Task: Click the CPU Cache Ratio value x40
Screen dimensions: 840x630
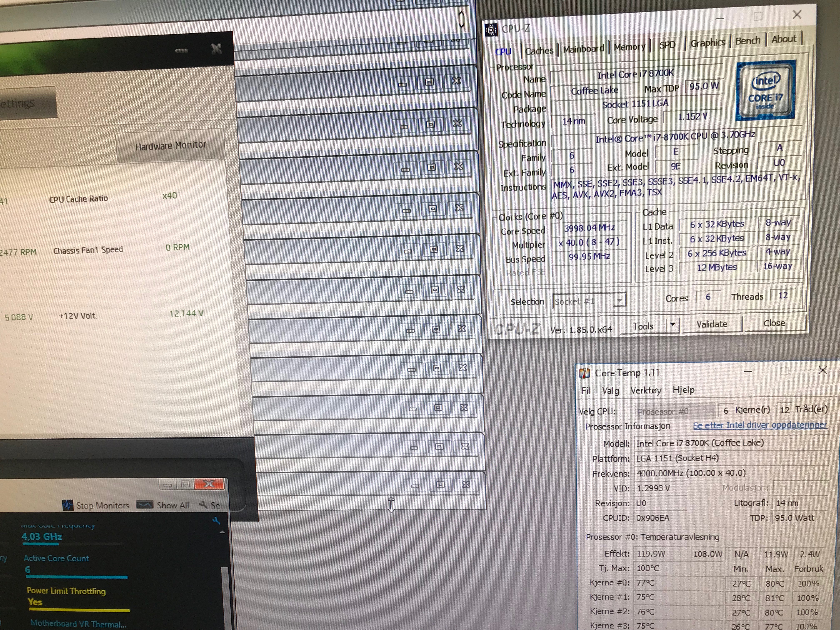Action: click(169, 196)
